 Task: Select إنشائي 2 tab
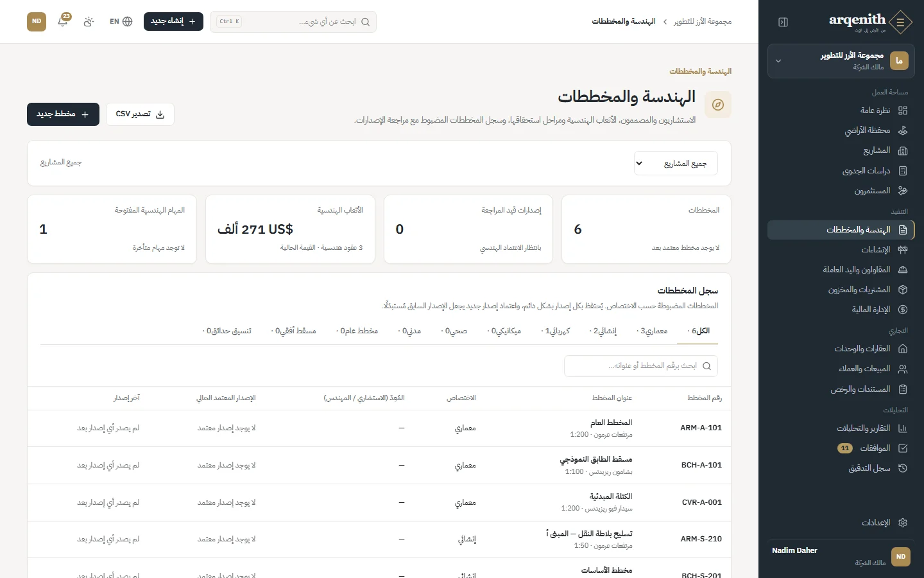[603, 331]
